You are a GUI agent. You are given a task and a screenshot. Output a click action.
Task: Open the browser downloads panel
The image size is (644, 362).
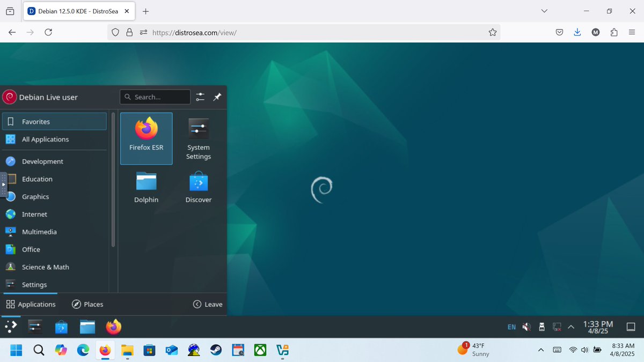pos(577,32)
